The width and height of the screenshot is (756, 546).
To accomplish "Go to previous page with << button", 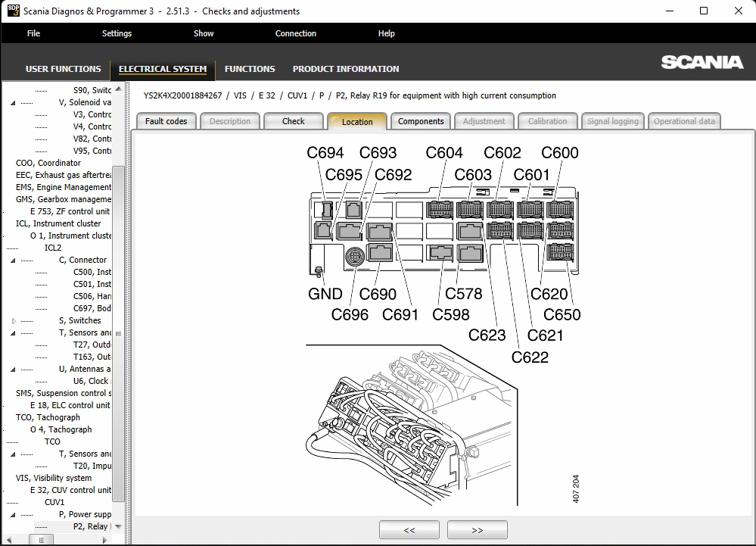I will [x=409, y=529].
